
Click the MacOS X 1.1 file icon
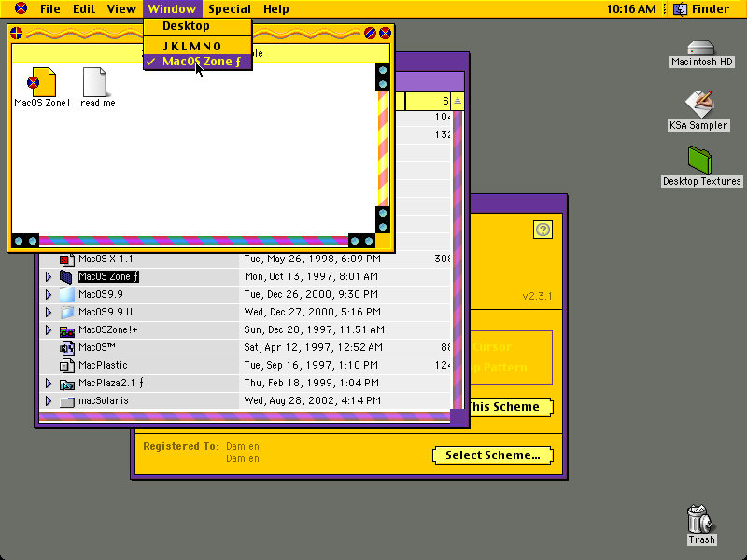(66, 259)
